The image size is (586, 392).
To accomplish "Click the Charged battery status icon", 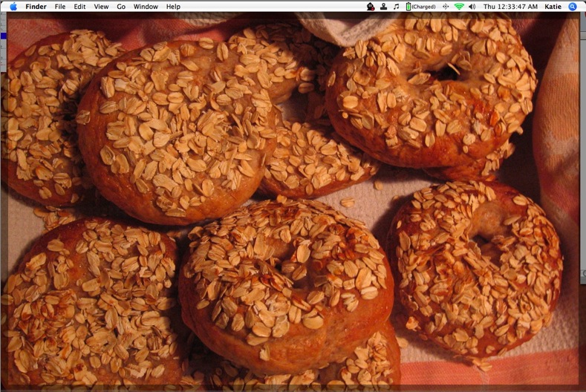I will (x=421, y=7).
